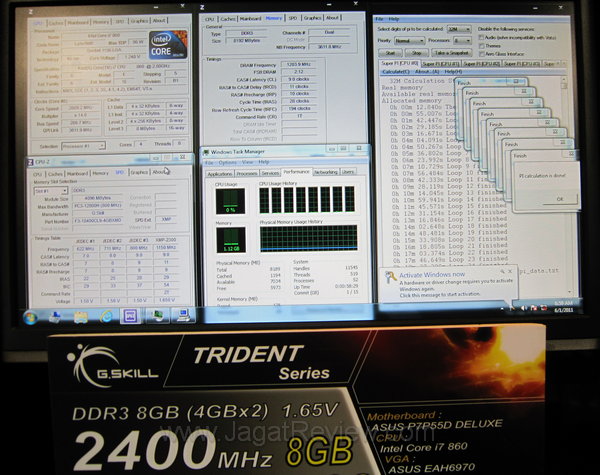The width and height of the screenshot is (600, 475).
Task: Select Graphics tab in bottom CPU-Z window
Action: (139, 172)
